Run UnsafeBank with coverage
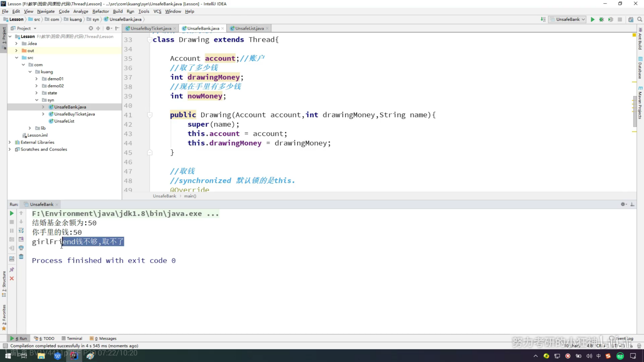644x362 pixels. pyautogui.click(x=611, y=19)
